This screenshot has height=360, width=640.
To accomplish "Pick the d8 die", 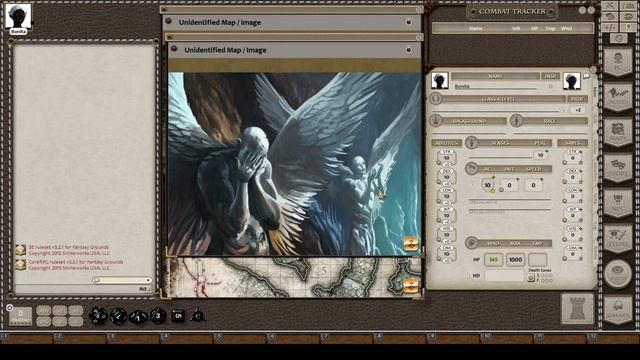I will pos(158,316).
